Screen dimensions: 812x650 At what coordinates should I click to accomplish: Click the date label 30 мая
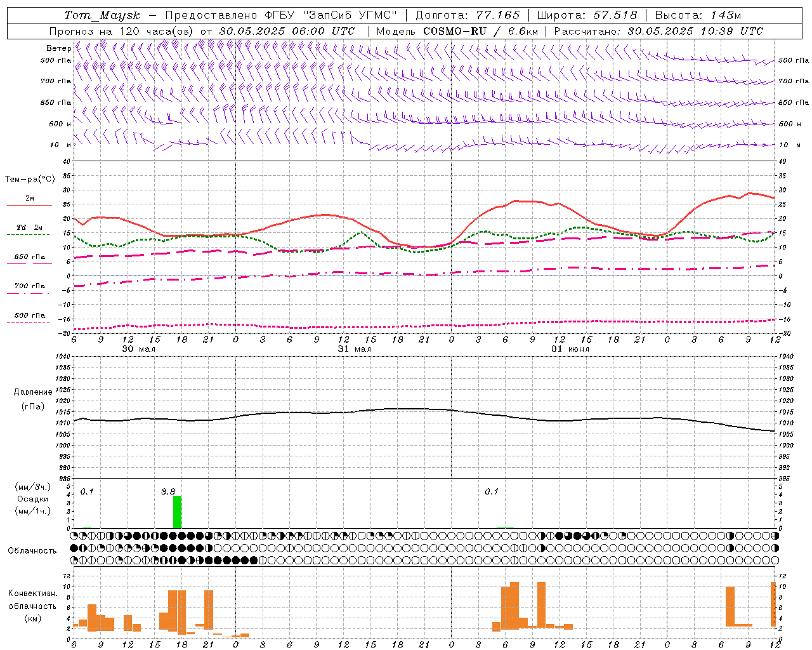[x=139, y=349]
